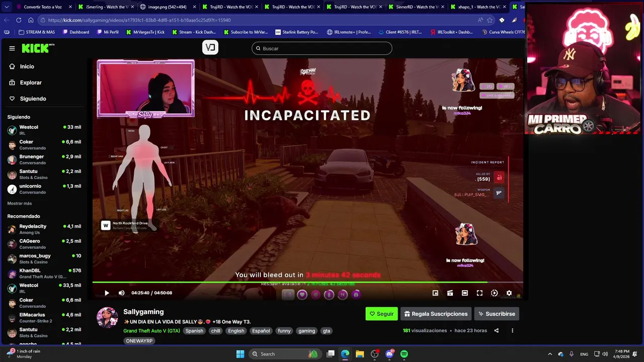Screen dimensions: 644x362
Task: Toggle theater mode in video player
Action: pos(465,293)
